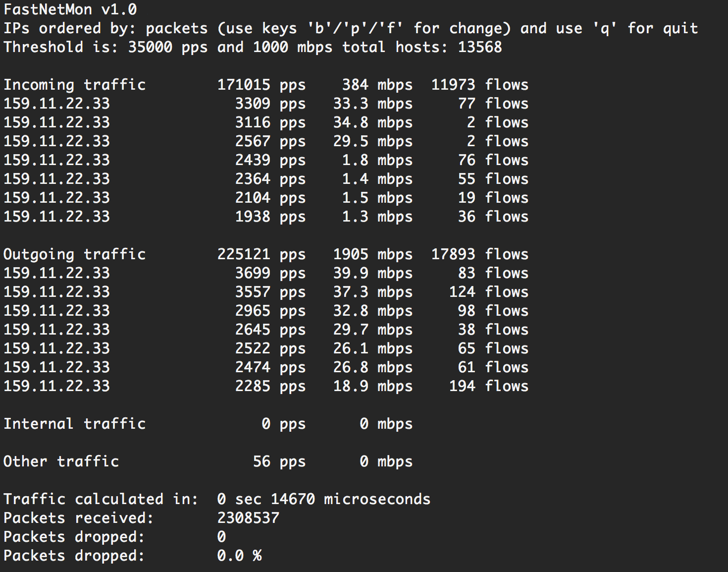This screenshot has width=728, height=572.
Task: Click the 76 flows entry
Action: tap(493, 160)
